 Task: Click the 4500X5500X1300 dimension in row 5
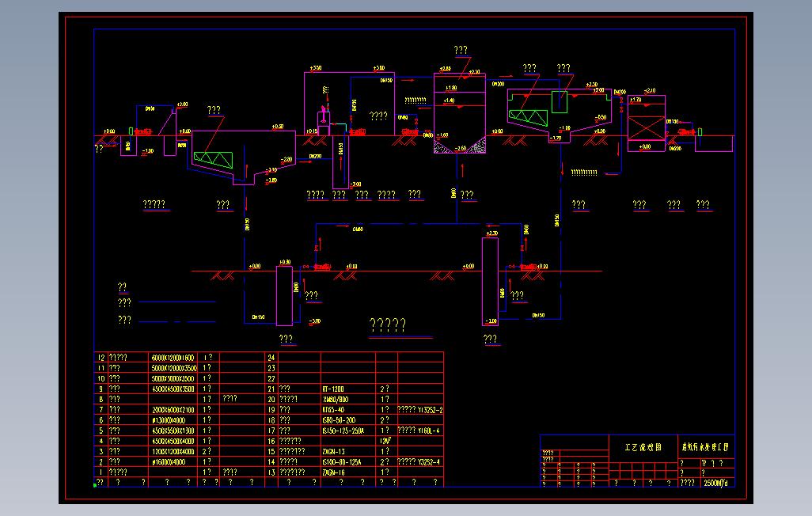[173, 431]
